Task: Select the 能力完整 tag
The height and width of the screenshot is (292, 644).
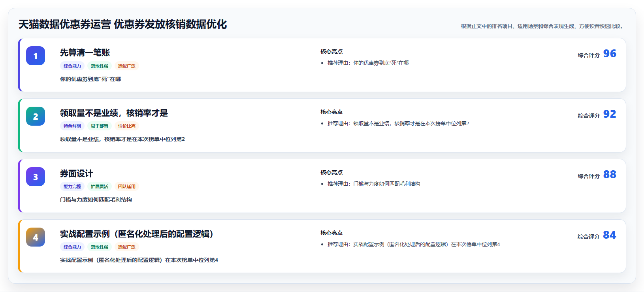Action: [72, 187]
